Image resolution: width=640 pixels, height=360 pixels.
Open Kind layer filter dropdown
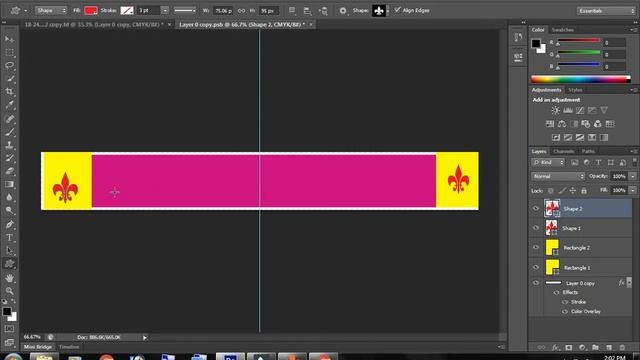click(548, 162)
